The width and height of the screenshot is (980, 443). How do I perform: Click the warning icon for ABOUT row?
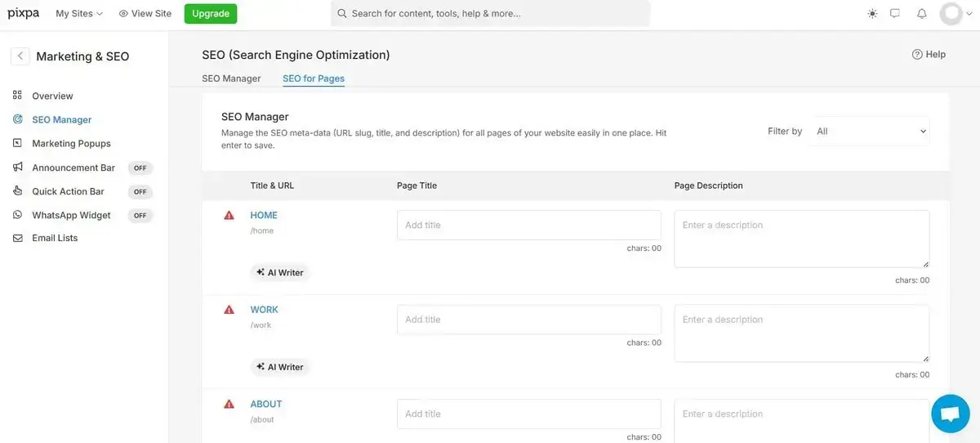[229, 405]
